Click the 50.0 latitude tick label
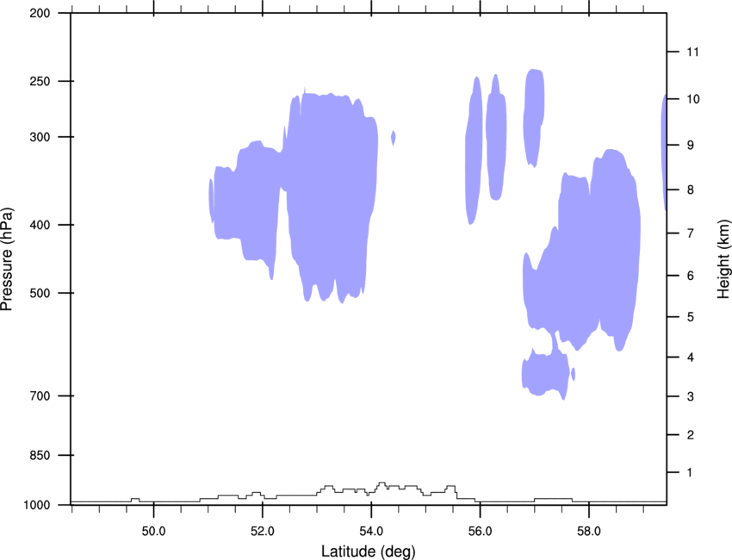This screenshot has height=560, width=732. [x=153, y=532]
